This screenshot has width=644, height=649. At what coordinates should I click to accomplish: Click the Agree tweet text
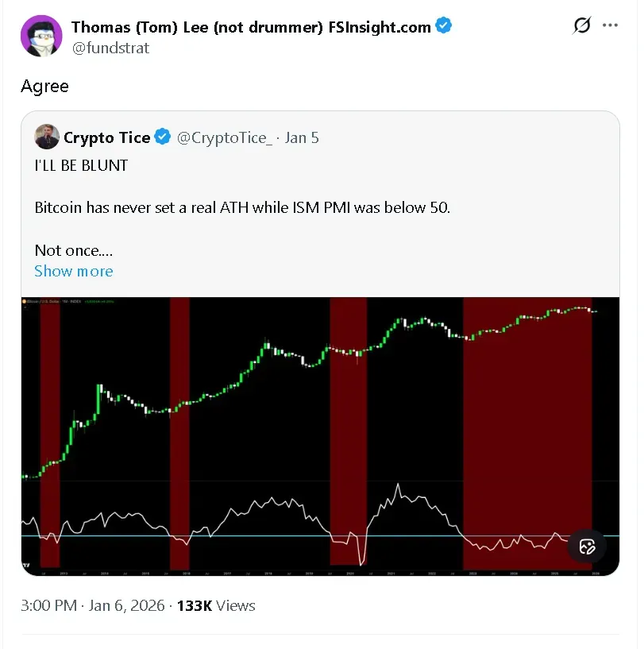(44, 86)
